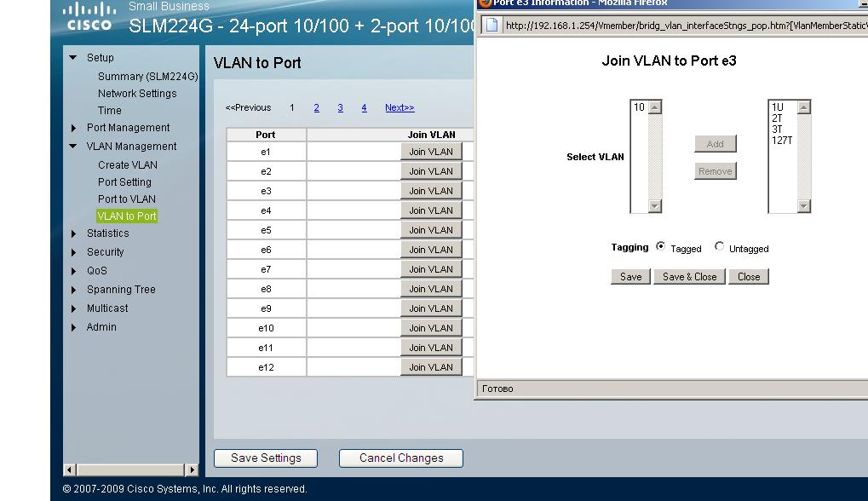Image resolution: width=868 pixels, height=501 pixels.
Task: Collapse the VLAN Management section
Action: (x=73, y=147)
